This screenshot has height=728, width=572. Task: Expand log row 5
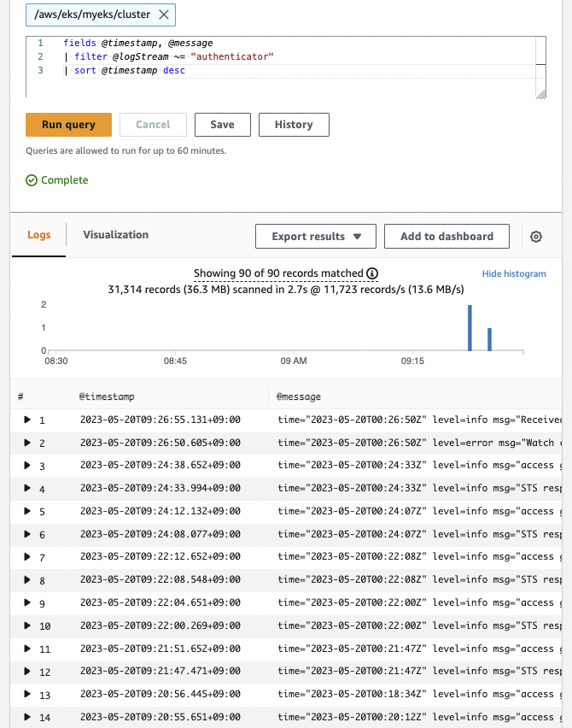27,511
